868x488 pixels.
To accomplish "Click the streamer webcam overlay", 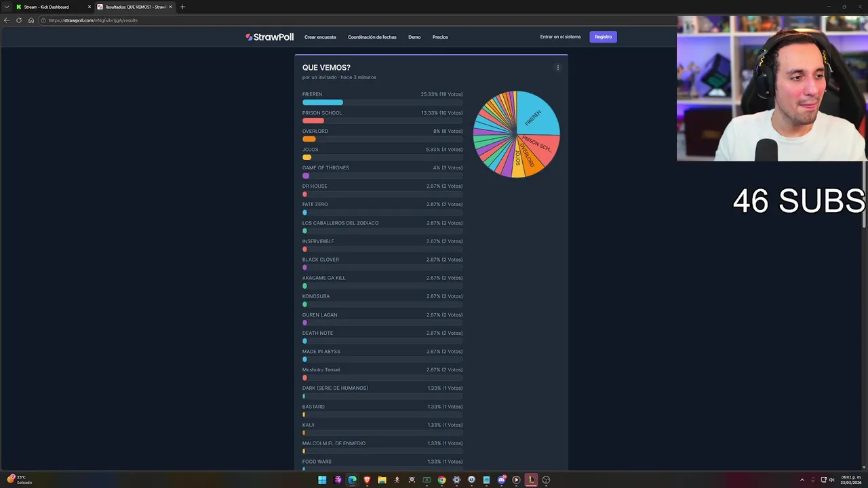I will pos(772,88).
